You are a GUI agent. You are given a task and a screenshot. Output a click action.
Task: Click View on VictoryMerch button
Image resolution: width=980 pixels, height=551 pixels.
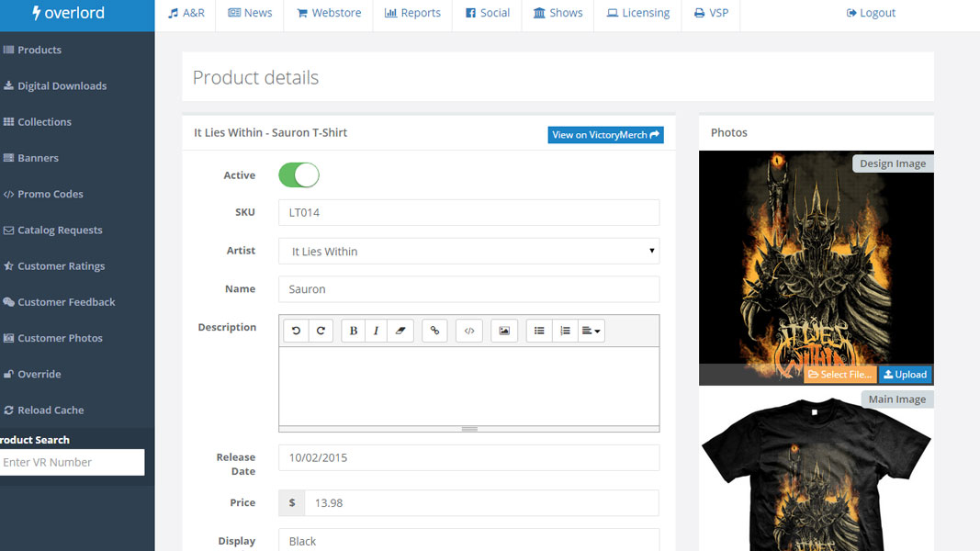[605, 135]
